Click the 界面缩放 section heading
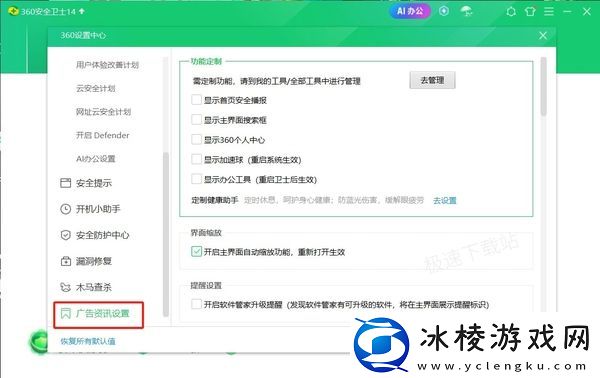Screen dimensions: 600x378 206,233
